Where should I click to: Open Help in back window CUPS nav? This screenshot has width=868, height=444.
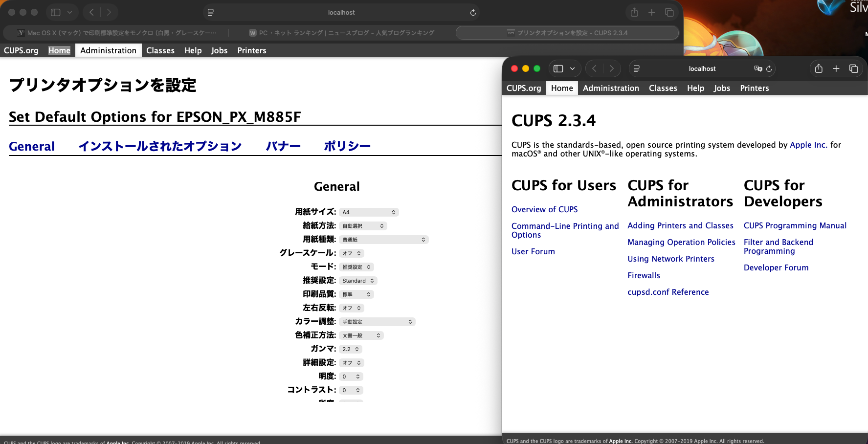coord(193,50)
